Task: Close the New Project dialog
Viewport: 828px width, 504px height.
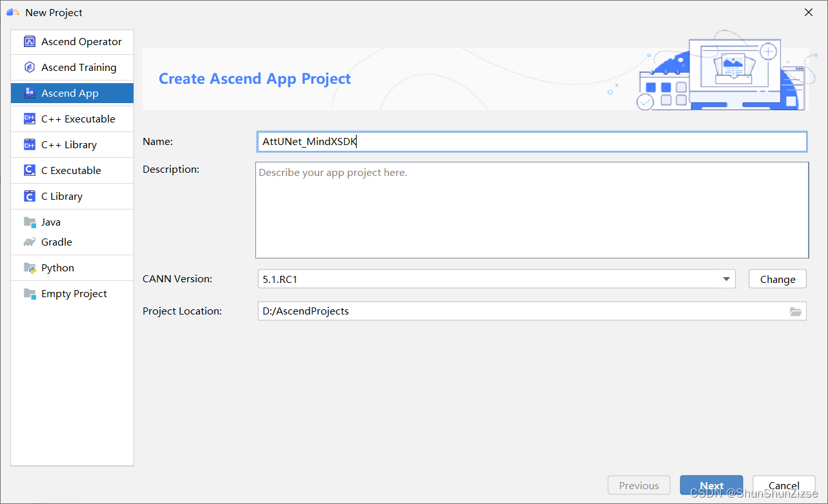Action: pyautogui.click(x=809, y=12)
